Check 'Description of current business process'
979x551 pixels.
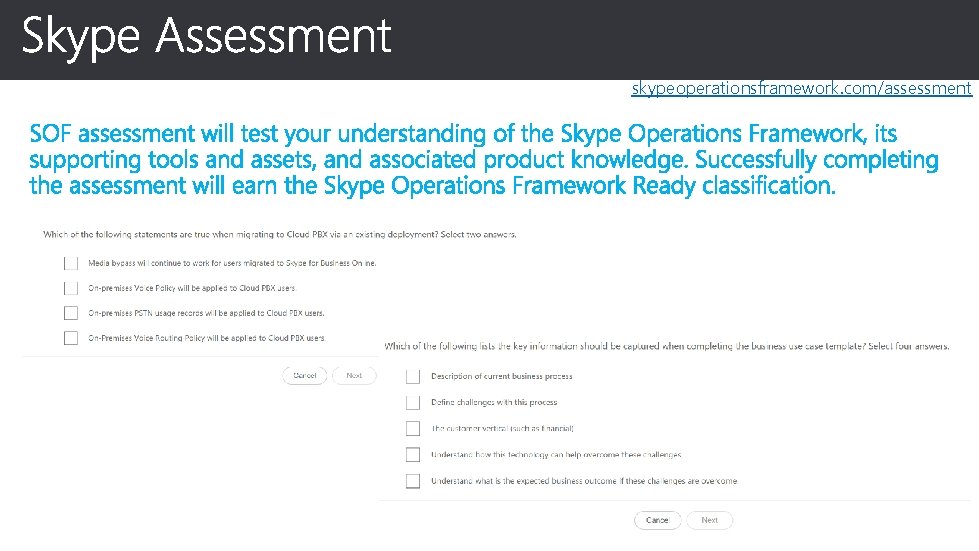[x=413, y=377]
